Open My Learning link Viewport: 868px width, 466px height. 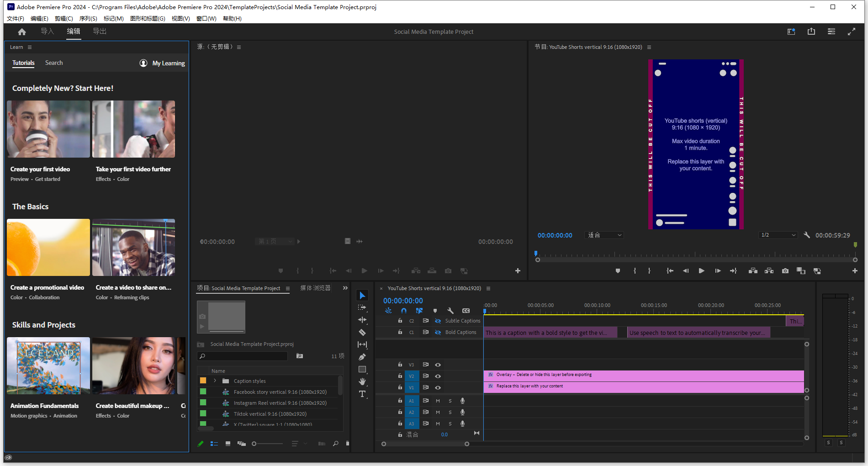(163, 63)
